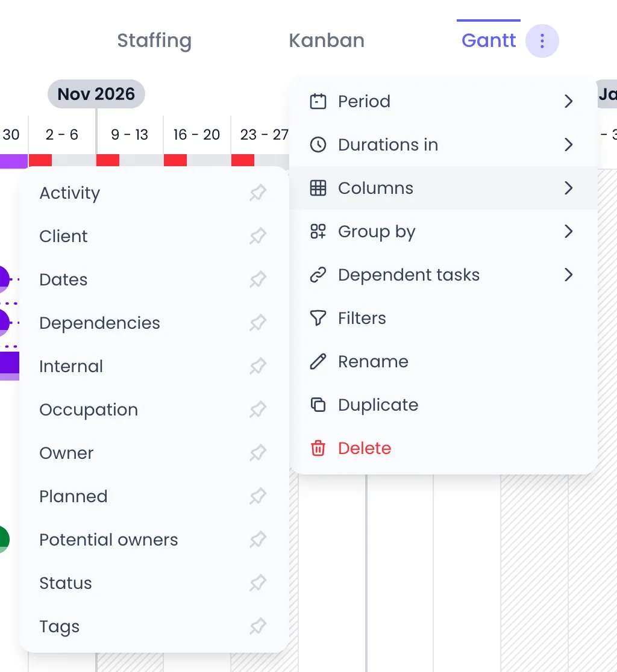
Task: Click the Rename pencil icon
Action: 318,361
